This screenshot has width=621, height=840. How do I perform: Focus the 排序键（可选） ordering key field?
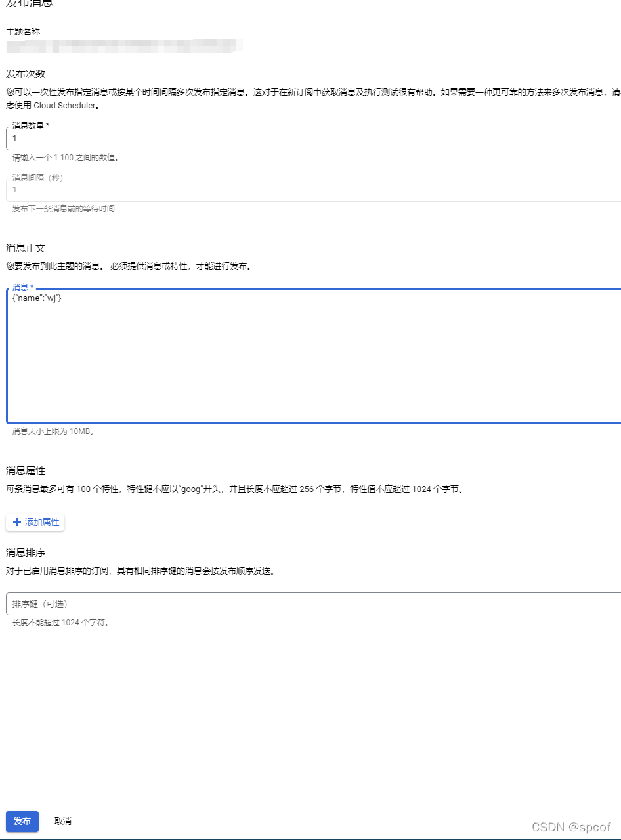314,604
